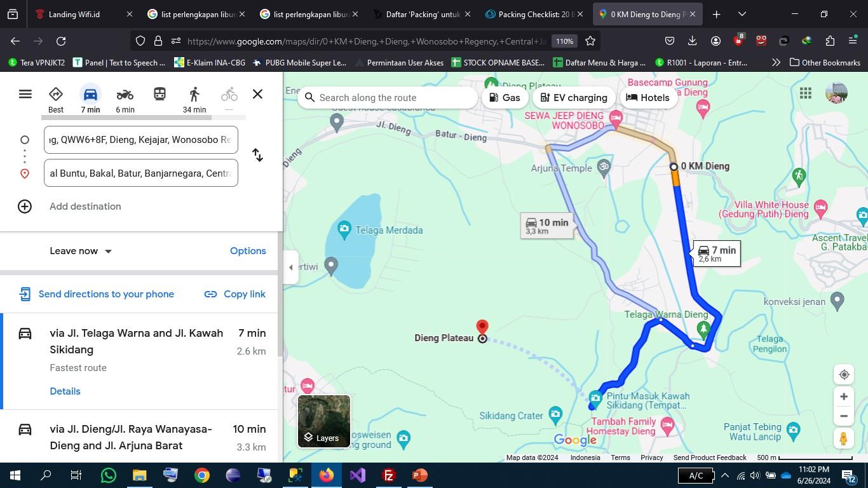The height and width of the screenshot is (488, 868).
Task: Edit the starting point field
Action: tap(141, 140)
